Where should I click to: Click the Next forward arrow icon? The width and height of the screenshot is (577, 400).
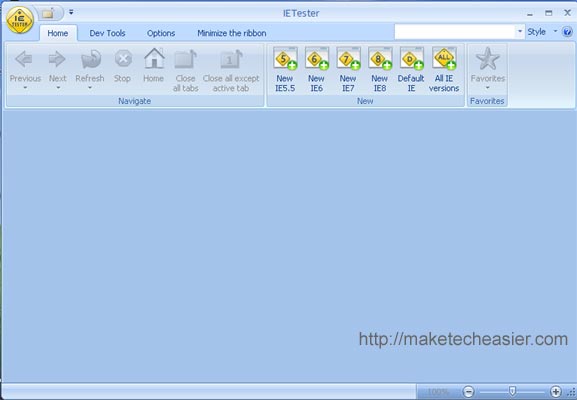(x=57, y=59)
